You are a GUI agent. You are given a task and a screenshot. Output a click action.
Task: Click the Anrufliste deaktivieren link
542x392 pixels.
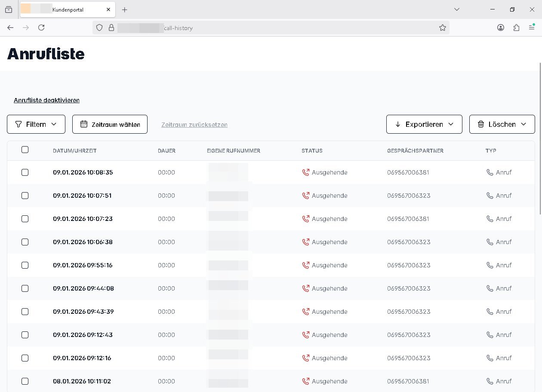point(46,100)
